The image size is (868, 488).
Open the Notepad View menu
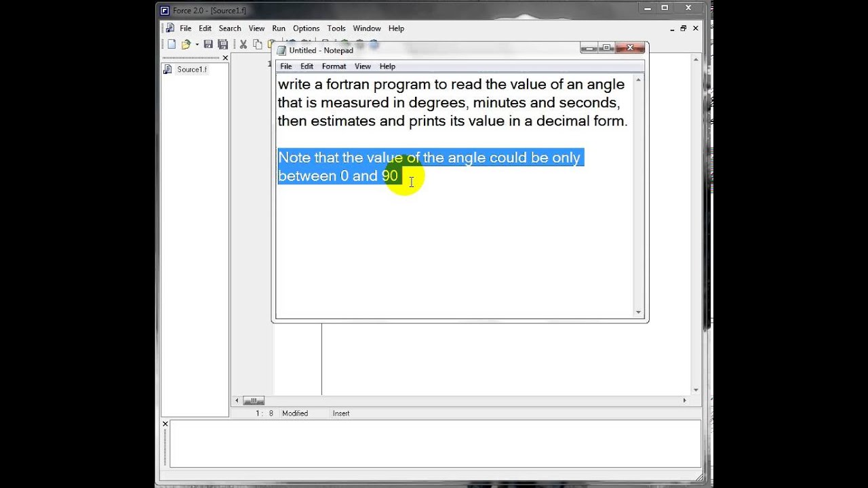(363, 66)
